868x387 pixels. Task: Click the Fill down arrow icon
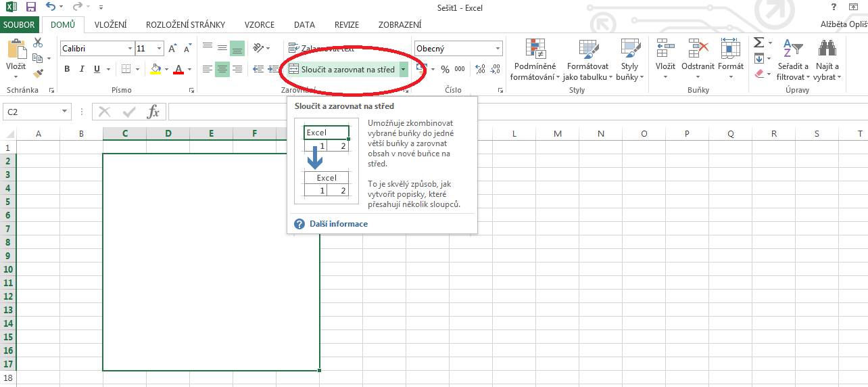point(758,58)
